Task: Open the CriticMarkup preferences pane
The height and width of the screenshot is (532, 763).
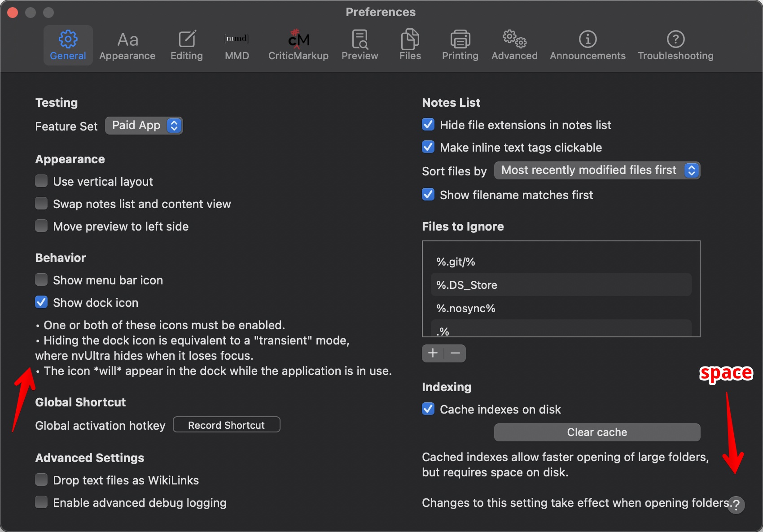Action: click(x=298, y=45)
